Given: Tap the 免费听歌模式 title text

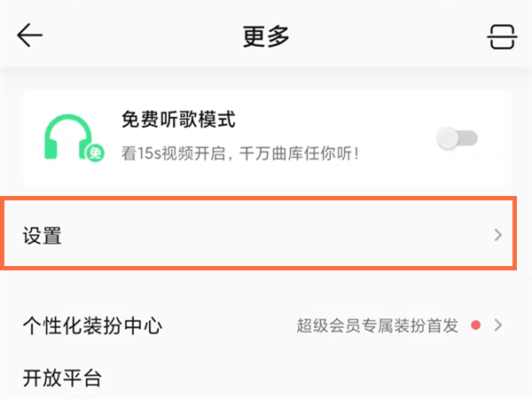Looking at the screenshot, I should (x=177, y=120).
